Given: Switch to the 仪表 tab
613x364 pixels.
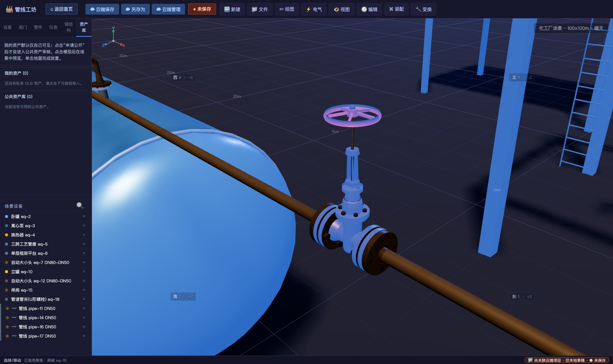Looking at the screenshot, I should coord(53,27).
